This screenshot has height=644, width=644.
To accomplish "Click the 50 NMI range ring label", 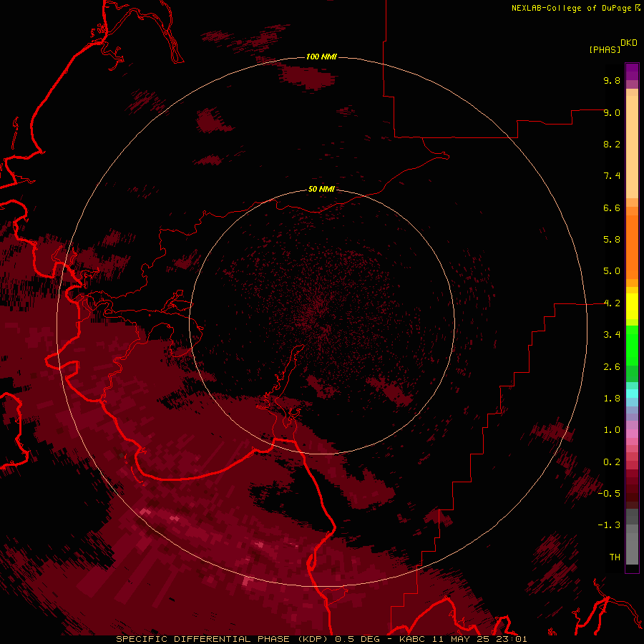I will [321, 190].
